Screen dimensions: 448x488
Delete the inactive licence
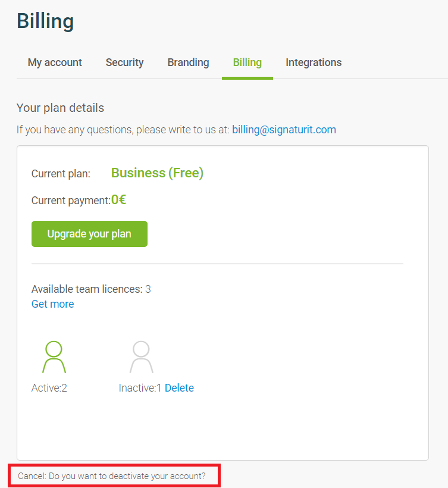tap(179, 388)
